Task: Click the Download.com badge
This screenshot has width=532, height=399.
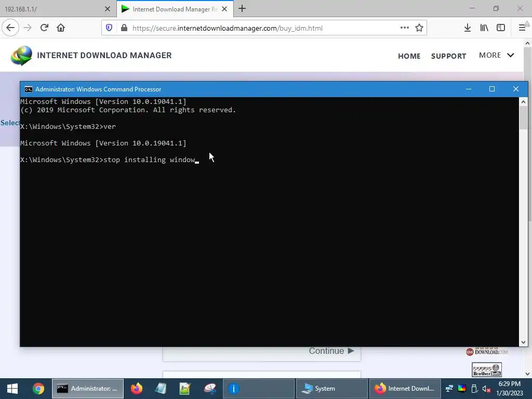Action: point(487,352)
